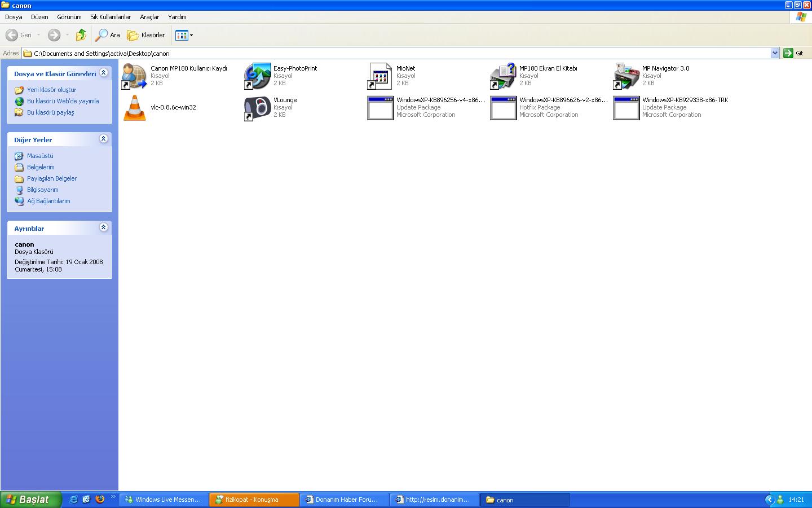Collapse the Ayrıntılar panel
Screen dimensions: 812x508
click(103, 227)
